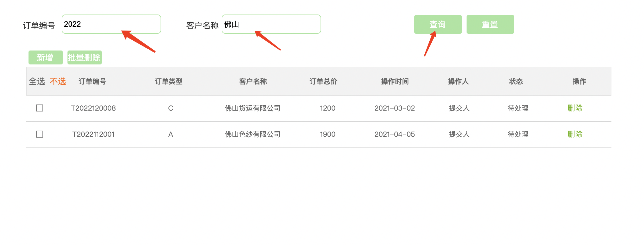Viewport: 644px width, 245px height.
Task: Click the 状态 column header
Action: pyautogui.click(x=516, y=82)
